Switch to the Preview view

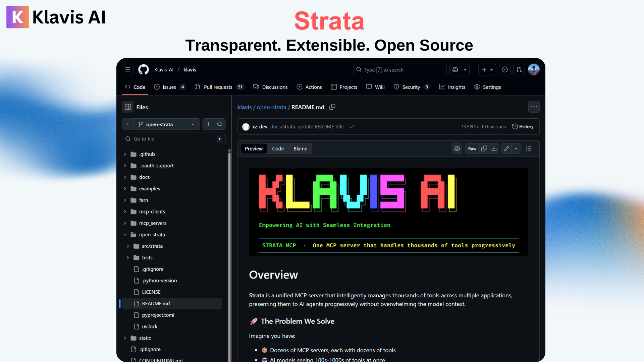(254, 148)
